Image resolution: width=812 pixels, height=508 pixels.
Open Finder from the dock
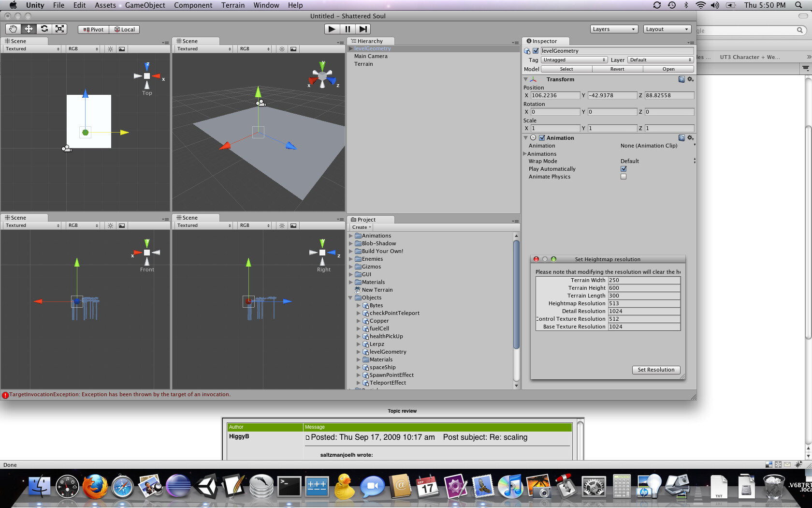point(40,486)
